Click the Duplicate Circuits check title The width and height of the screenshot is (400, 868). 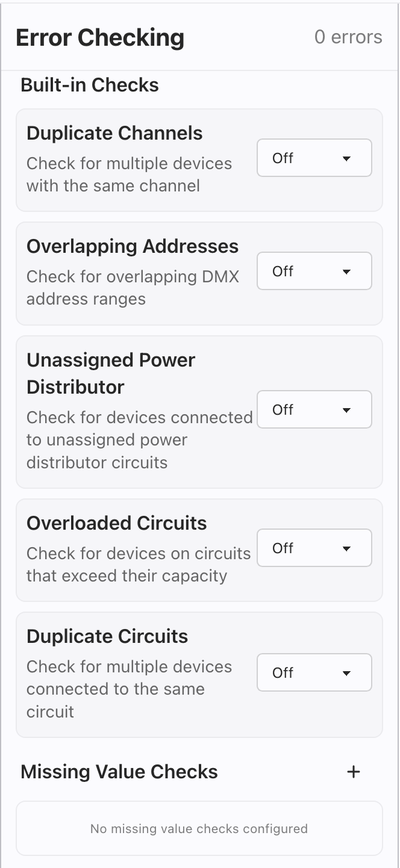tap(107, 636)
